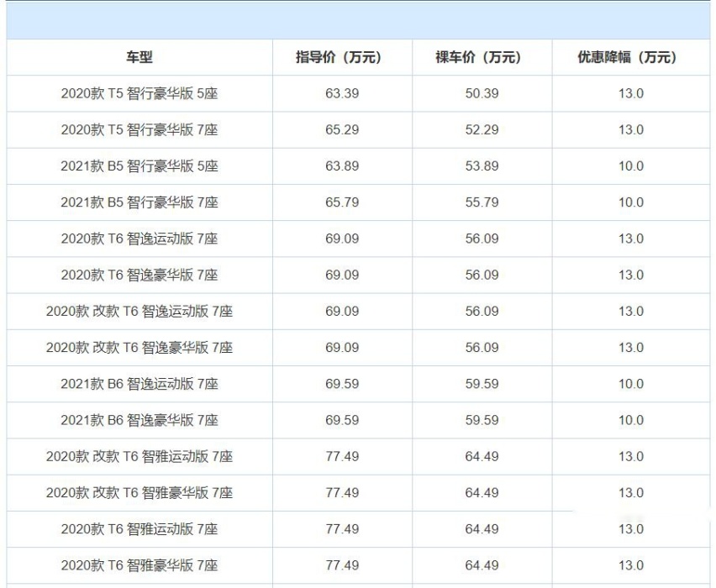
Task: Select row name 2020款 改款 T6 智雅豪华版 7座
Action: pos(140,492)
